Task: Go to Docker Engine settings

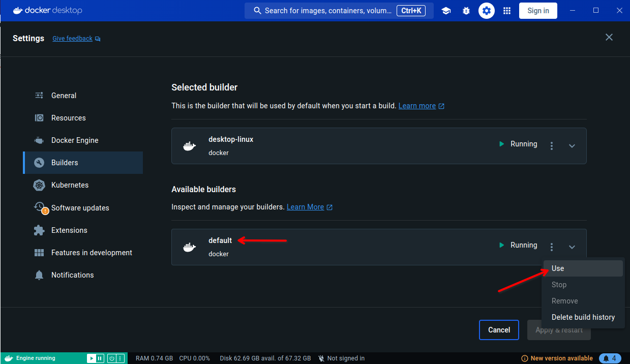Action: pyautogui.click(x=83, y=140)
